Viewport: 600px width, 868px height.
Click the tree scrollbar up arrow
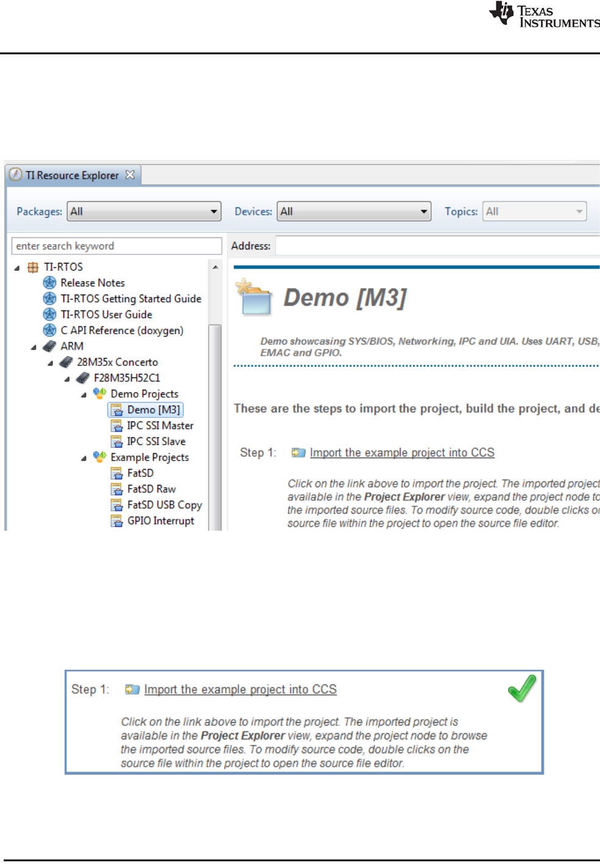pos(215,267)
